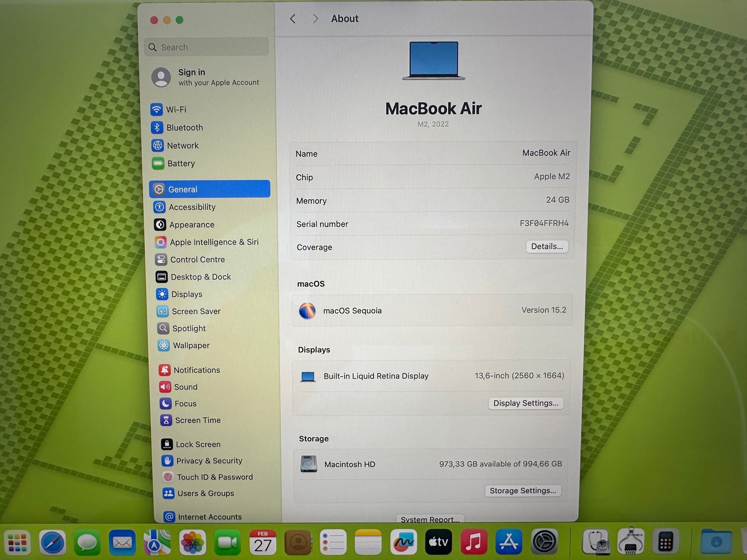The height and width of the screenshot is (560, 747).
Task: Click System Settings icon in Dock
Action: pos(544,542)
